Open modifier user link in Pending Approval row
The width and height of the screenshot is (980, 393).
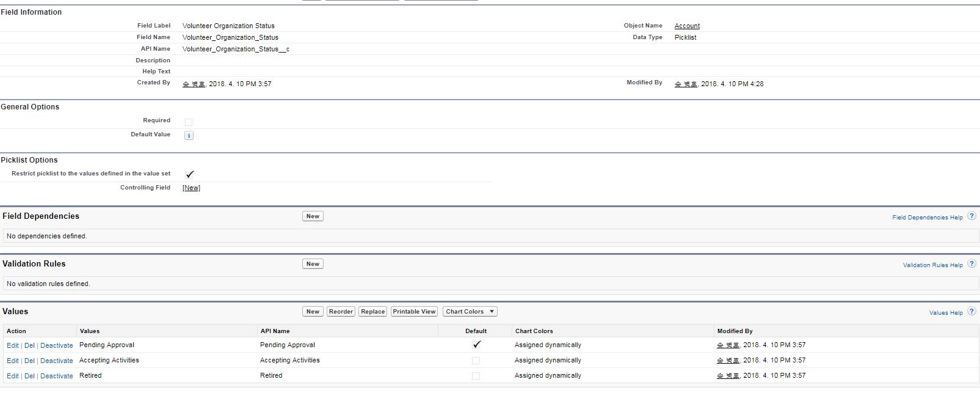(x=728, y=345)
